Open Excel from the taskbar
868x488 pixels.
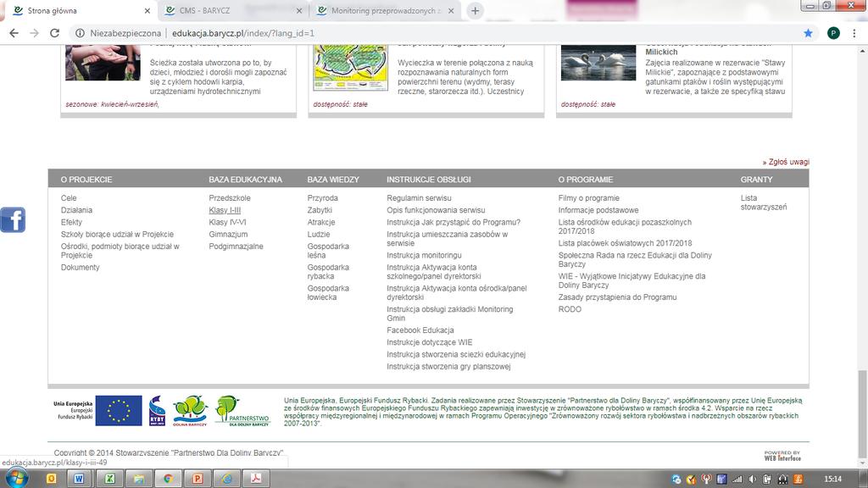(109, 479)
